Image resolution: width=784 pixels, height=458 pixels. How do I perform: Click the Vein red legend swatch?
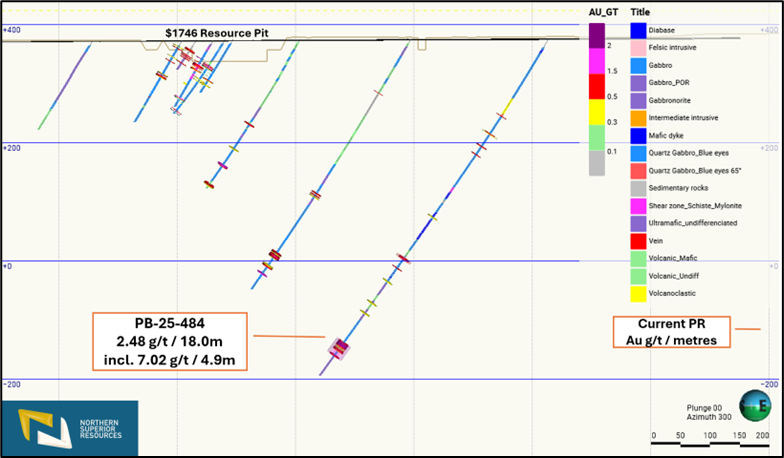pyautogui.click(x=638, y=240)
